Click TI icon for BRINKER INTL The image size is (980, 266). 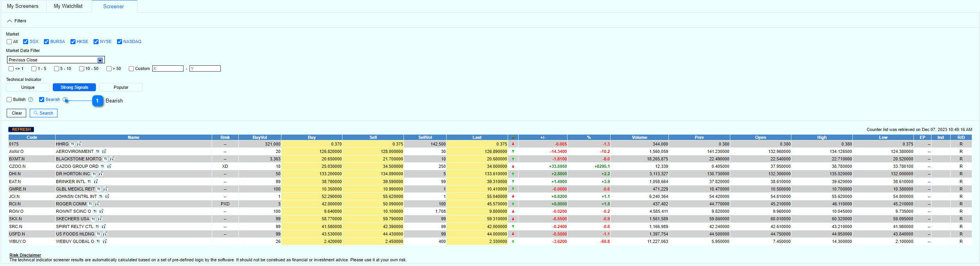pyautogui.click(x=89, y=182)
